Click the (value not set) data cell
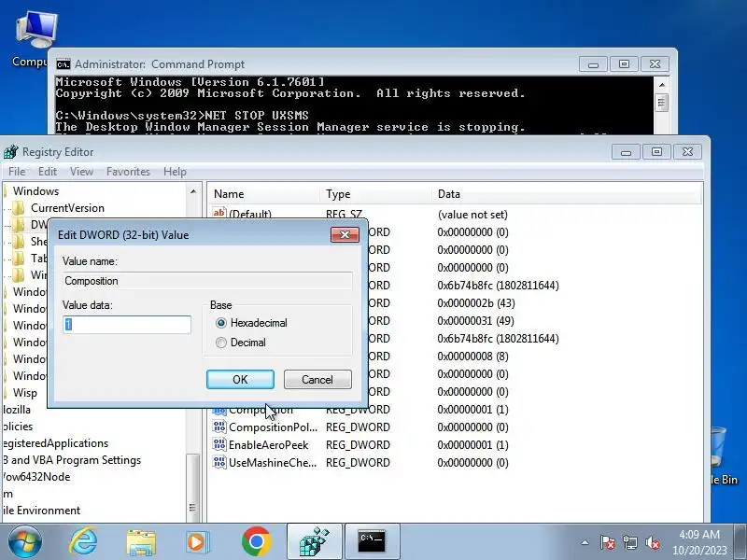The height and width of the screenshot is (560, 747). click(472, 215)
